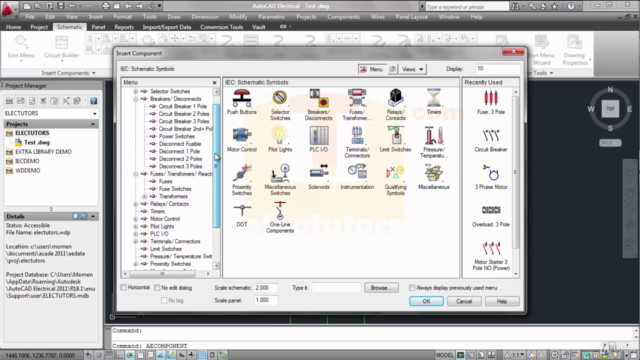Select recently used Overload, 3 Pole
The width and height of the screenshot is (640, 360).
coord(491,216)
